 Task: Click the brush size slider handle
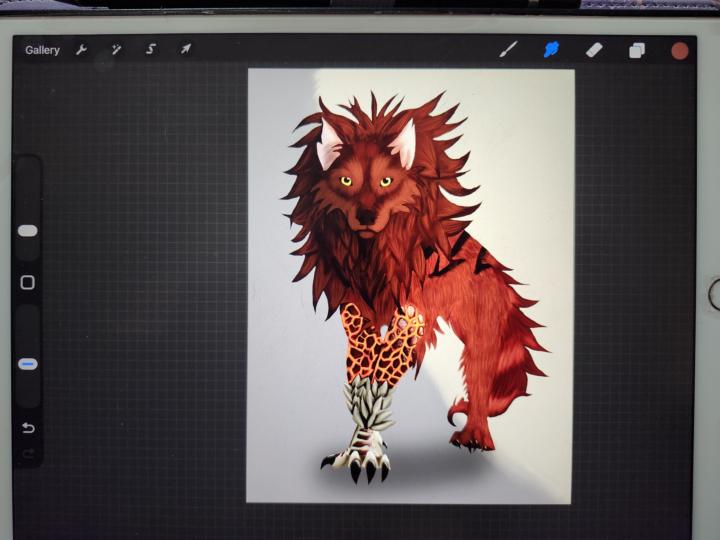click(28, 231)
